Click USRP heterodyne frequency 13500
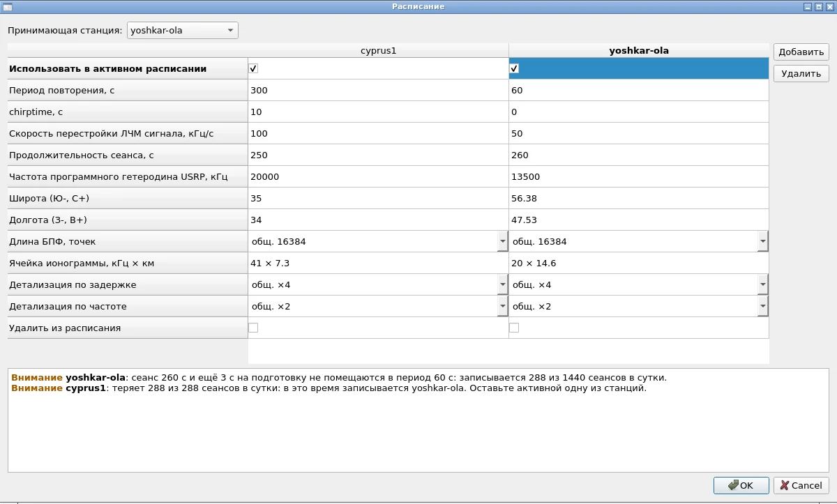This screenshot has height=504, width=837. click(x=639, y=176)
